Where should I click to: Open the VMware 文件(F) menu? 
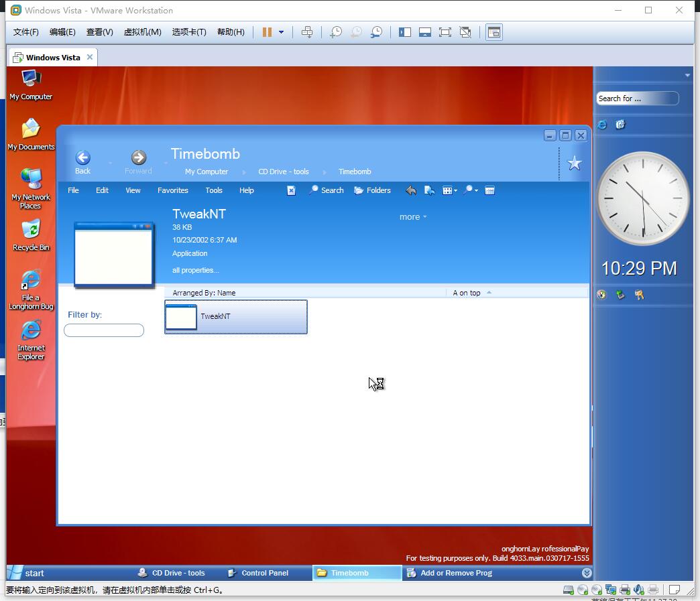point(26,32)
